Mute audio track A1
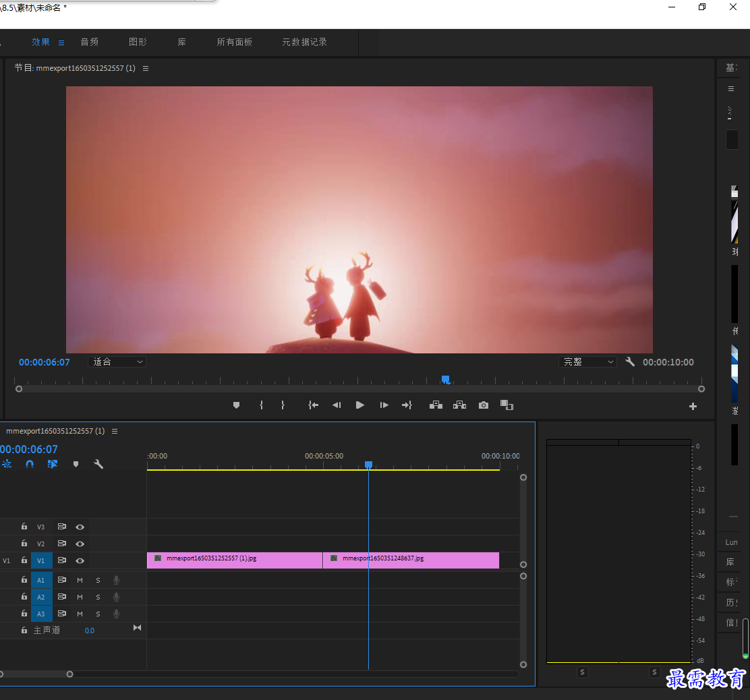750x700 pixels. click(x=80, y=580)
